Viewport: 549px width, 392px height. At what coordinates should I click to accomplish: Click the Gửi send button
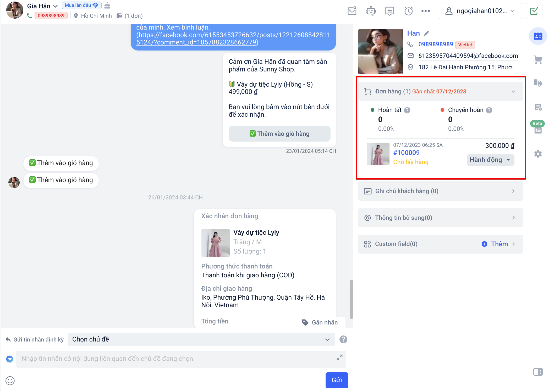click(x=337, y=380)
